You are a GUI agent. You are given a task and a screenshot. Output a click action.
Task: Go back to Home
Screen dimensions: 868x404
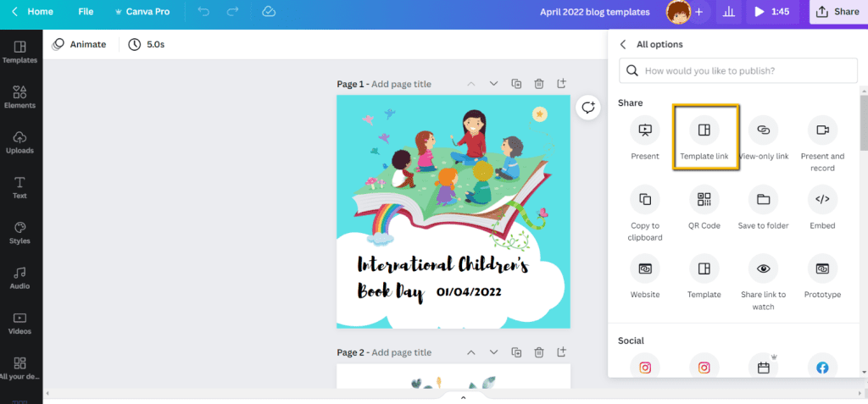(33, 12)
